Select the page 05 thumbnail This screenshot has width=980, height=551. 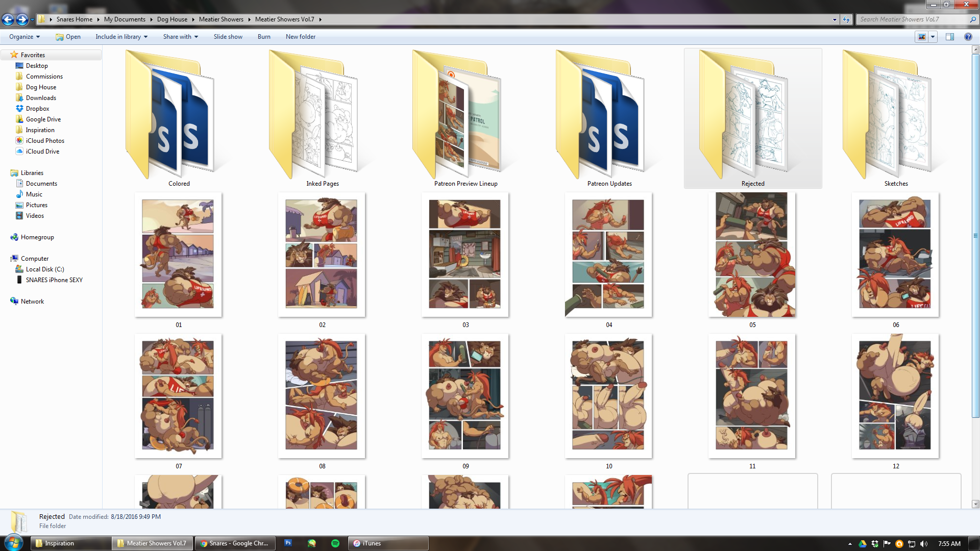752,255
